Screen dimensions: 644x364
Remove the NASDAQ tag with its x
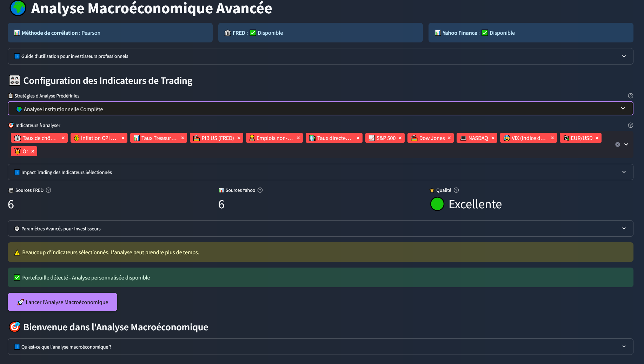[493, 138]
